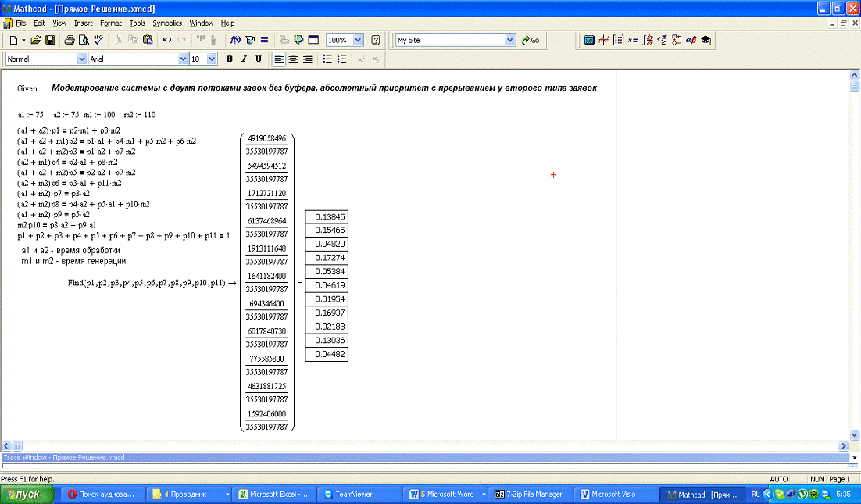Viewport: 861px width, 504px height.
Task: Expand the Normal style dropdown
Action: 82,59
